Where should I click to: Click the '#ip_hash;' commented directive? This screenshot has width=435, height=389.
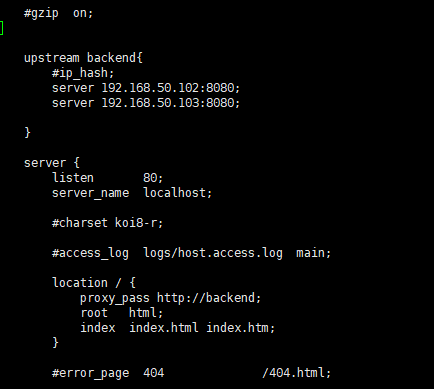pos(83,73)
